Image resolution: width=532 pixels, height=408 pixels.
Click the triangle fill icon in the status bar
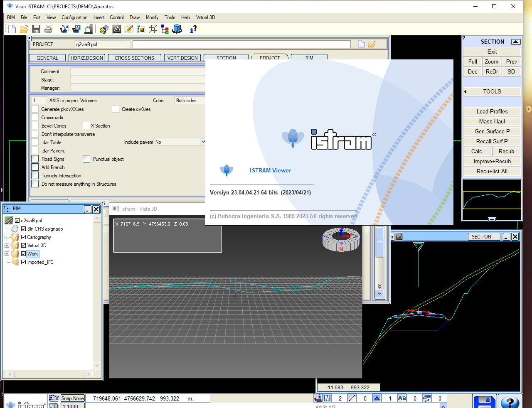tap(377, 398)
